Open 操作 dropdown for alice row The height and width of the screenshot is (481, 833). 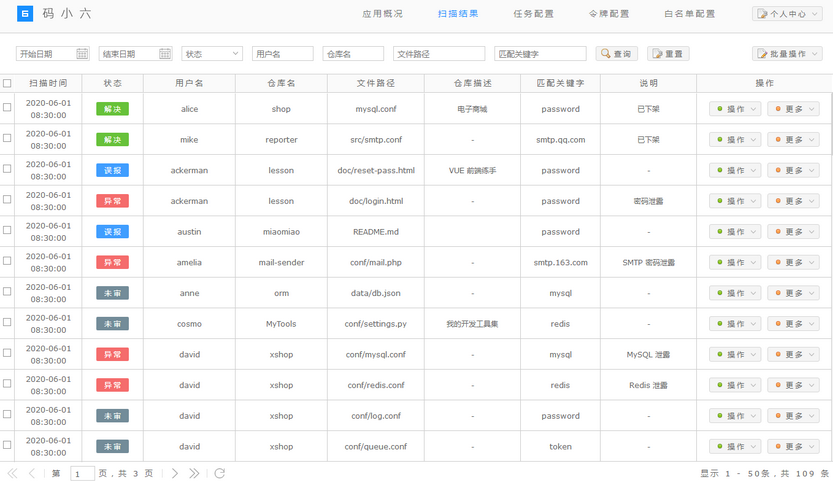(x=735, y=109)
